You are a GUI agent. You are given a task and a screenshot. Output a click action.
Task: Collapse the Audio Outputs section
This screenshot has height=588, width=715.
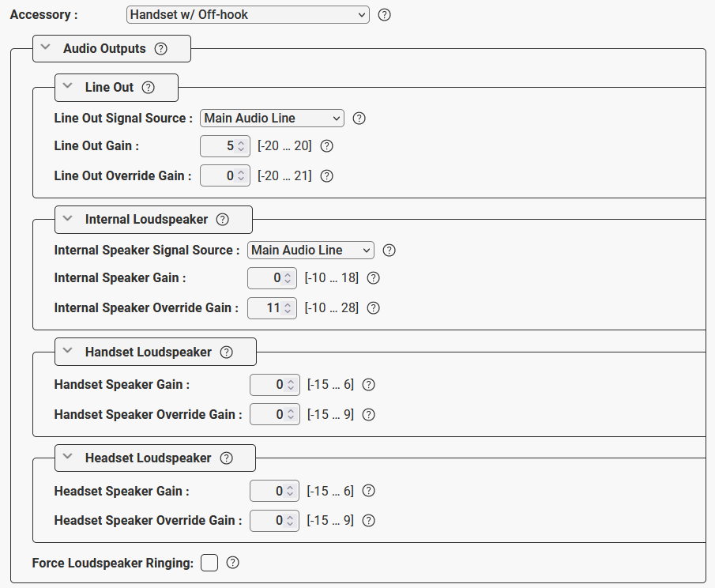tap(46, 48)
